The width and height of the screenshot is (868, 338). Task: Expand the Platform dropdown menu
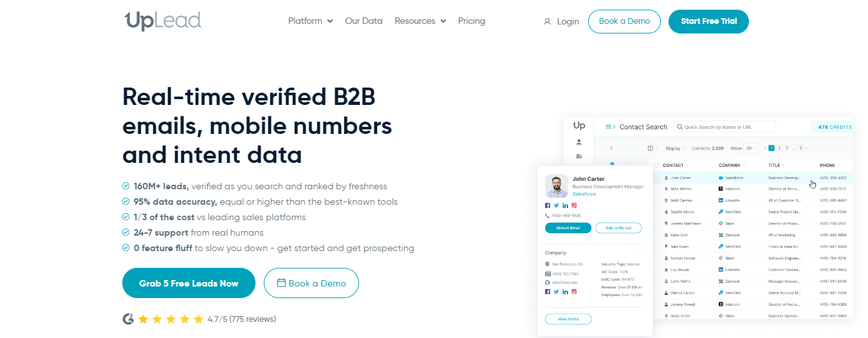310,21
